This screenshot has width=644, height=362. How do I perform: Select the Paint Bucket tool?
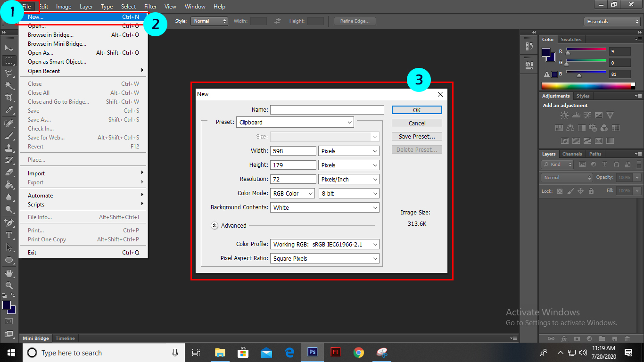[9, 185]
